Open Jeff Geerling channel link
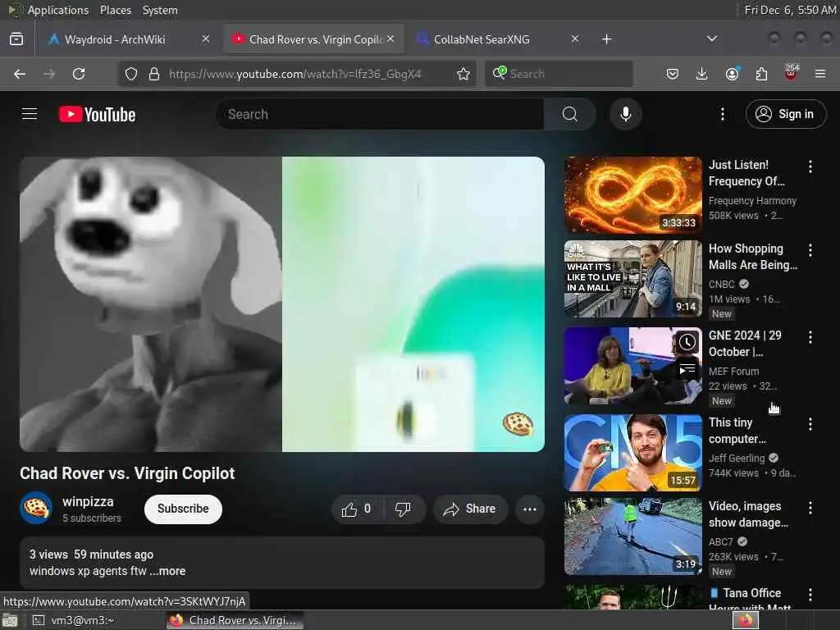The image size is (840, 630). pos(737,458)
